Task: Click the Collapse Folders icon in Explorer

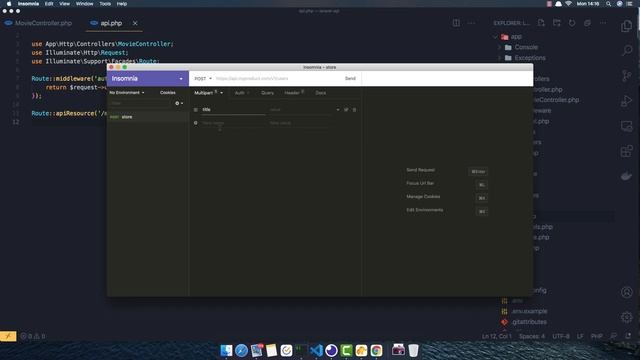Action: tap(587, 23)
